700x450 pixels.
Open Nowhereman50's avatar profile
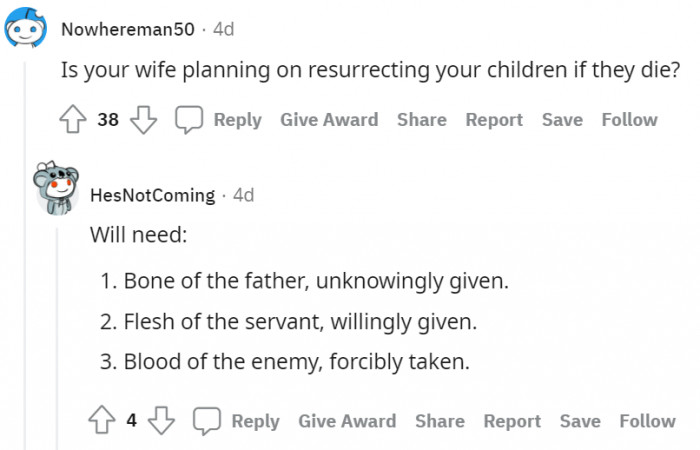26,30
